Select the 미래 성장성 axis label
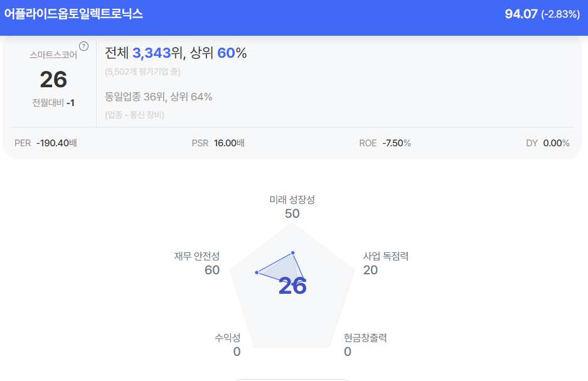The width and height of the screenshot is (588, 381). point(292,200)
